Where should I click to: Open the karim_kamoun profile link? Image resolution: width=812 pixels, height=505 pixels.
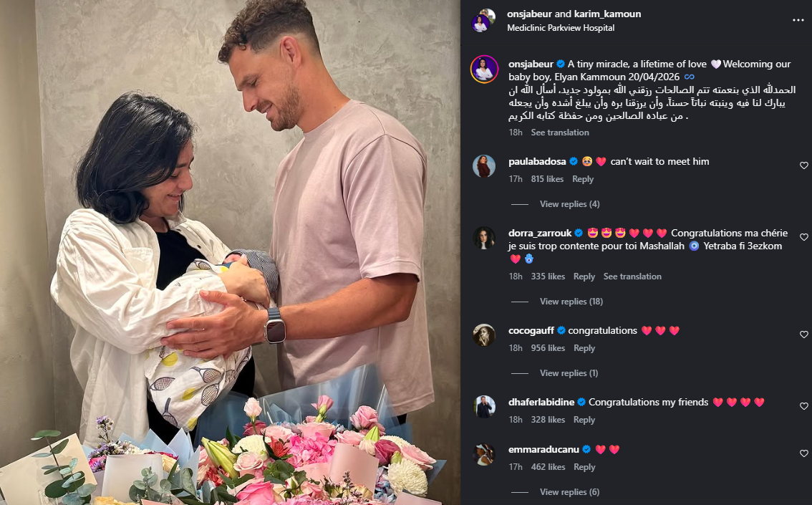(607, 14)
